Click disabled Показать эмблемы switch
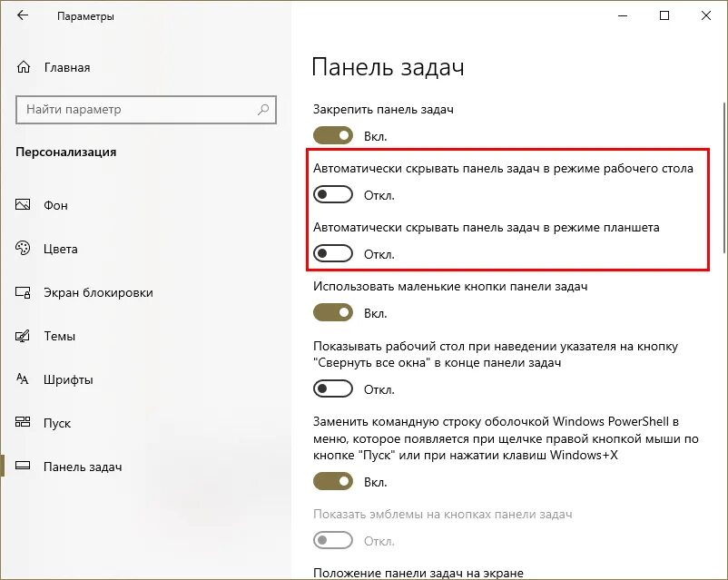Image resolution: width=728 pixels, height=580 pixels. (333, 541)
